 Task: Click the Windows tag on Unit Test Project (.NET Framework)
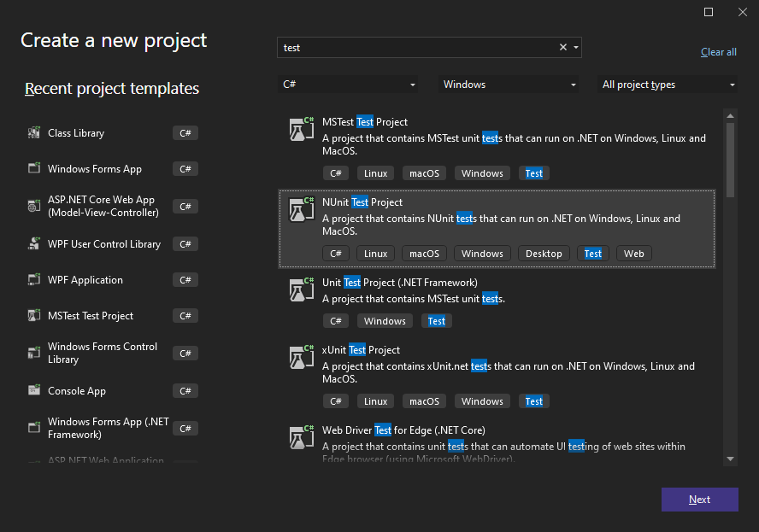[x=385, y=320]
